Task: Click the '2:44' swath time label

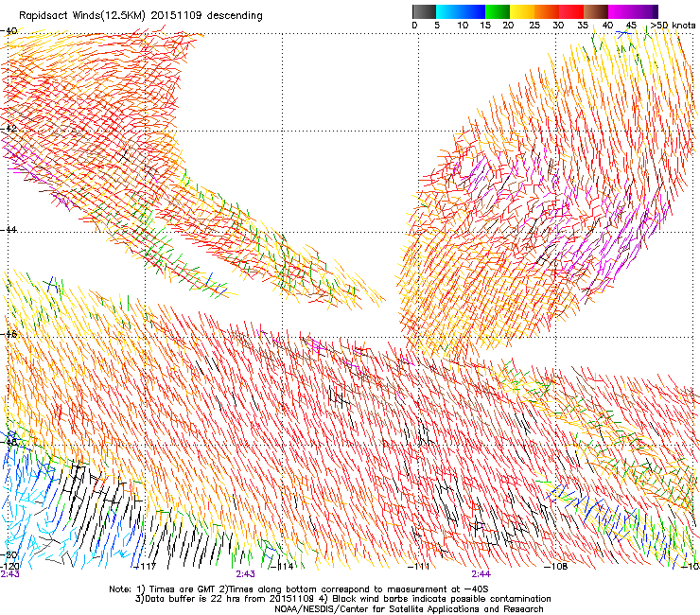Action: (x=481, y=574)
